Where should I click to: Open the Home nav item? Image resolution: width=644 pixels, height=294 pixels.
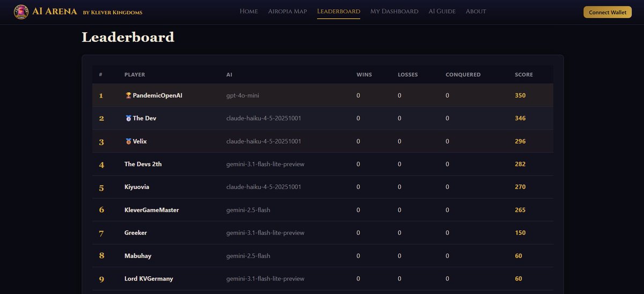click(x=248, y=11)
